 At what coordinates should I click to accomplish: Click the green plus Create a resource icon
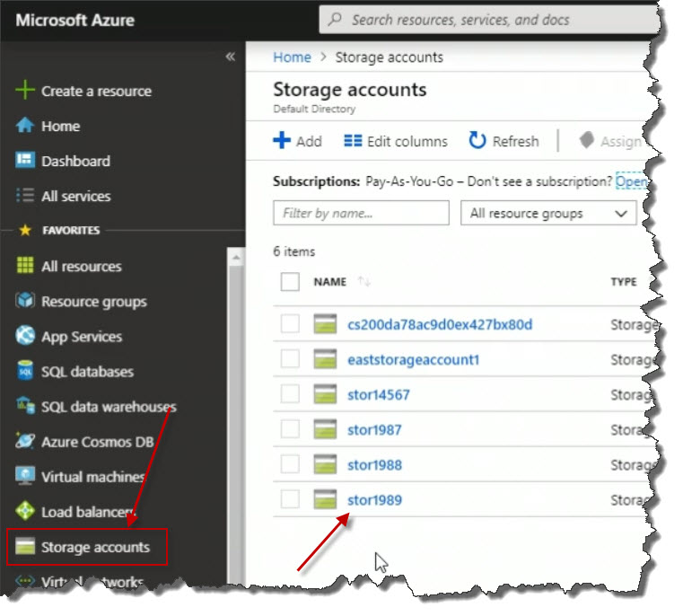pos(25,90)
